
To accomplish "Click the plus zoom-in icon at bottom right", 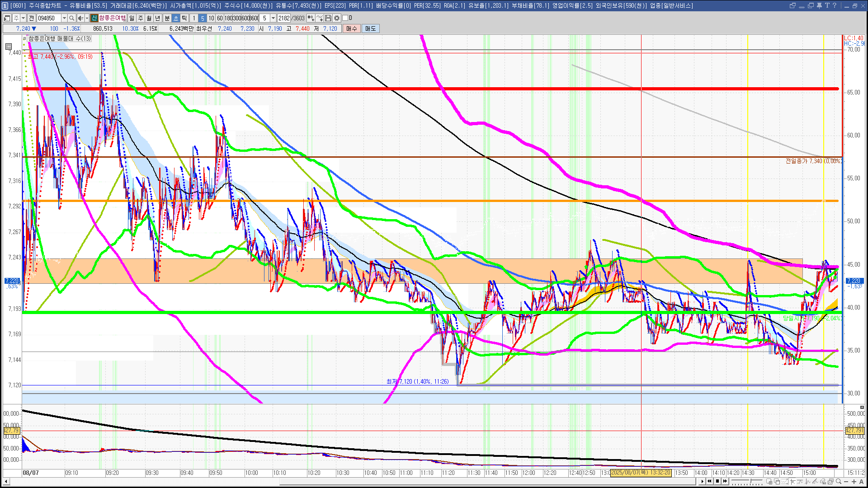I will [x=854, y=482].
